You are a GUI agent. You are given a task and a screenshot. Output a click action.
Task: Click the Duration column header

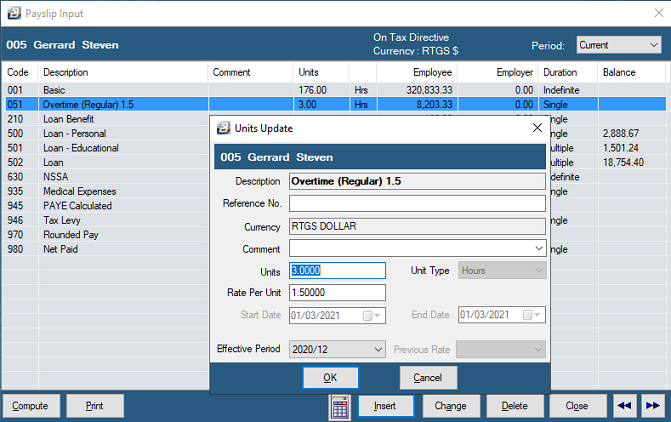568,72
